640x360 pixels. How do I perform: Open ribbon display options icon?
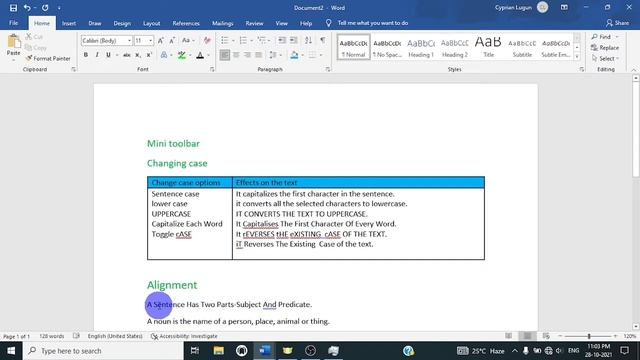point(564,7)
